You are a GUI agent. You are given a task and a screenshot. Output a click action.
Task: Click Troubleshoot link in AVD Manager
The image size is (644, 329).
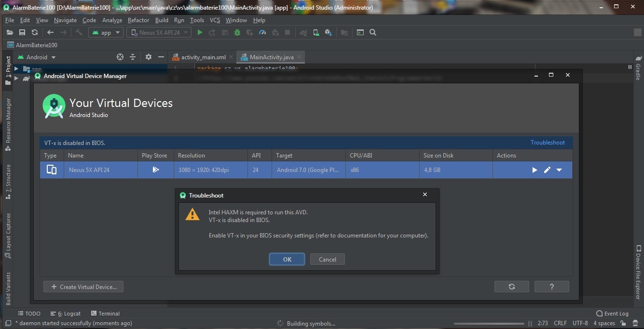click(x=548, y=143)
